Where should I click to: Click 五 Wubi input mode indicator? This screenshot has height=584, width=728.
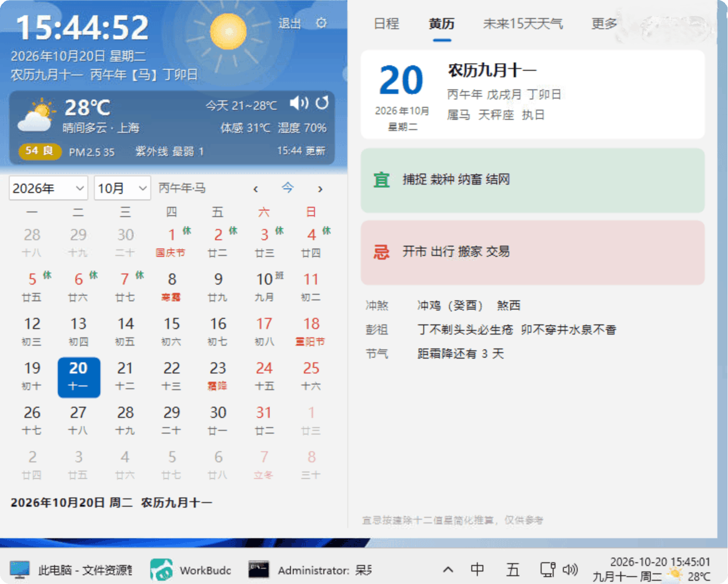[512, 570]
